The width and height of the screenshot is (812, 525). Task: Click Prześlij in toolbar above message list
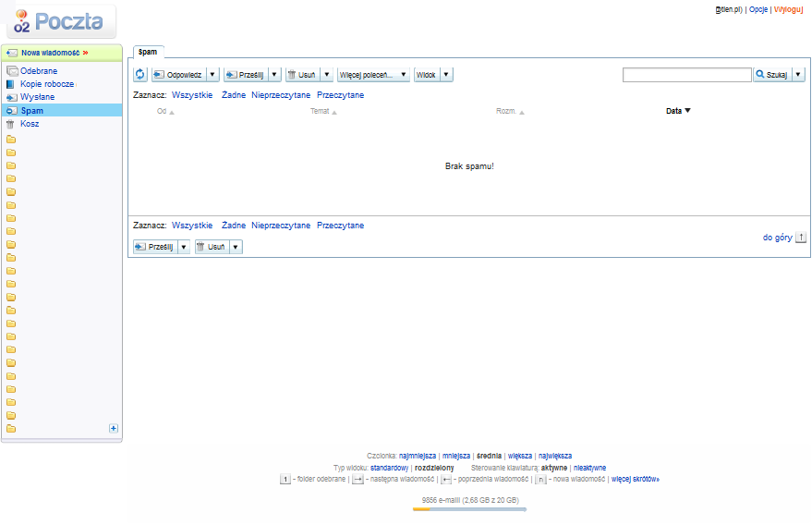[x=246, y=75]
